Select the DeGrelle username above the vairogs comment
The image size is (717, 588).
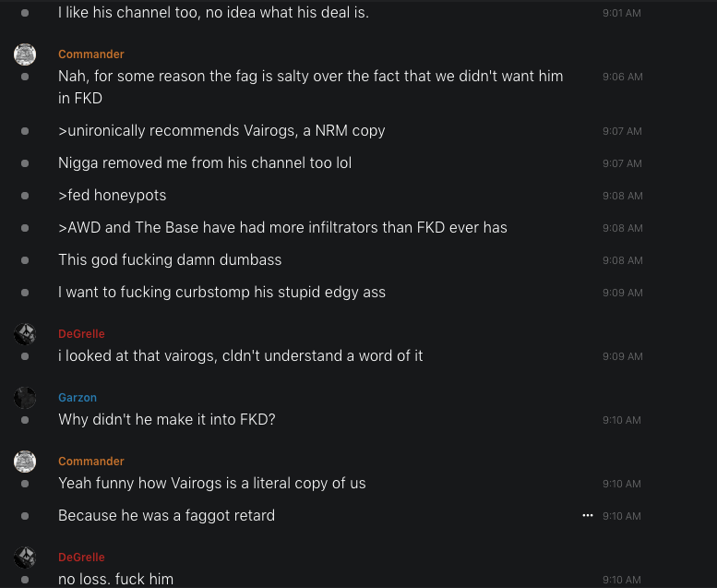81,334
